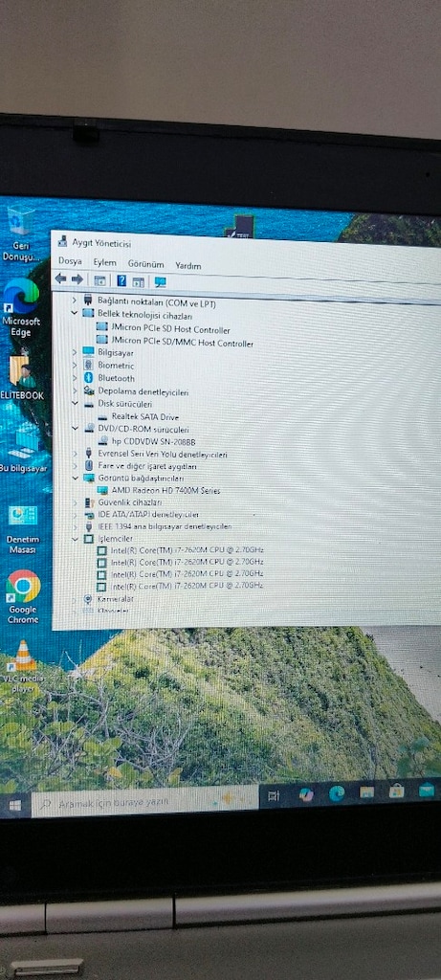The width and height of the screenshot is (441, 980).
Task: Open the ELITEBOOK desktop folder
Action: [x=21, y=377]
